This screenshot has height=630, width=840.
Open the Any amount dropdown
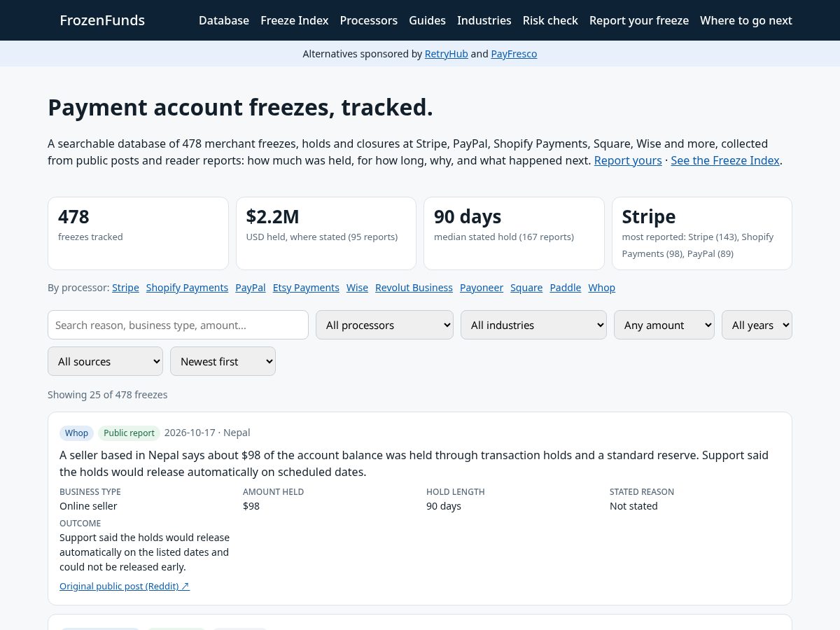coord(664,325)
